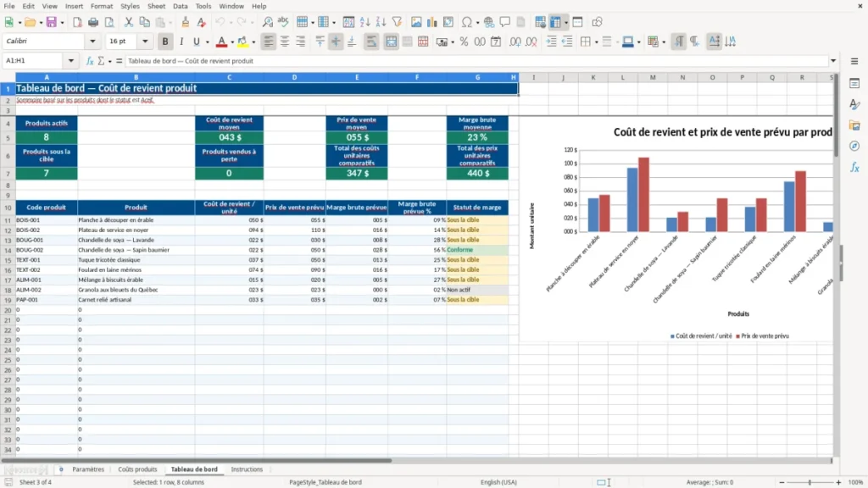Screen dimensions: 868x488
Task: Toggle Align Right
Action: coord(301,42)
